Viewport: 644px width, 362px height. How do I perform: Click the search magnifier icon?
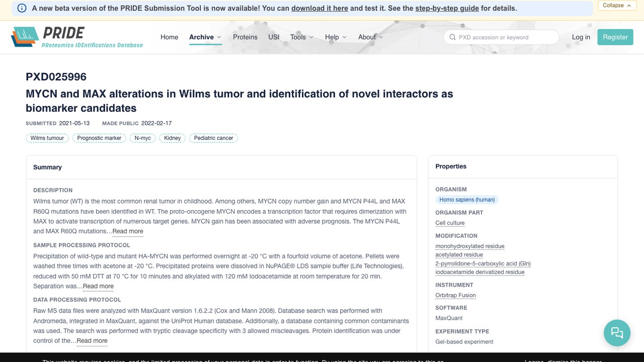pos(452,37)
